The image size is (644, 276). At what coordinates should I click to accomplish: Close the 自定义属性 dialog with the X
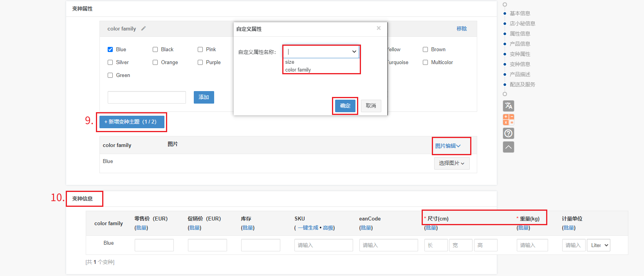pyautogui.click(x=379, y=28)
